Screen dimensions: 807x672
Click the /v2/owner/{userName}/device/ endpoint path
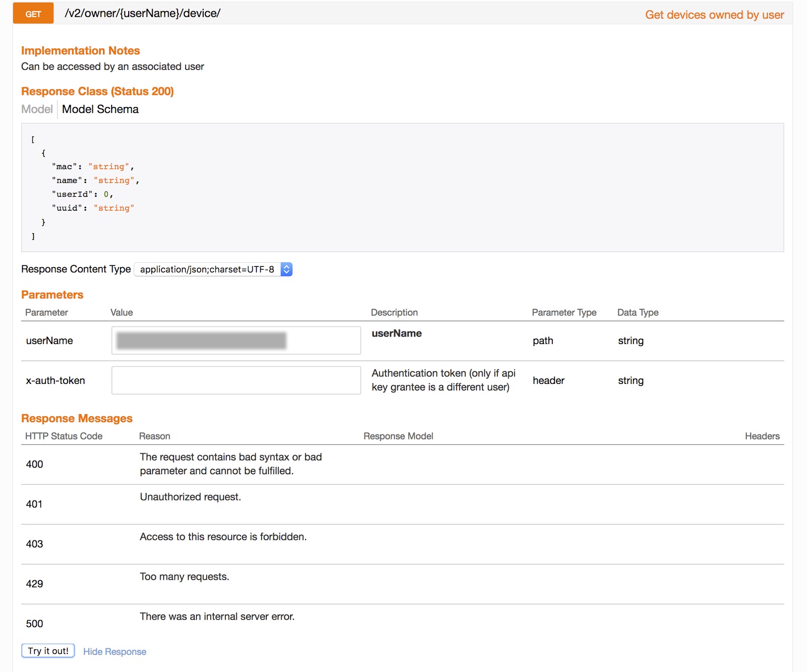(x=142, y=14)
